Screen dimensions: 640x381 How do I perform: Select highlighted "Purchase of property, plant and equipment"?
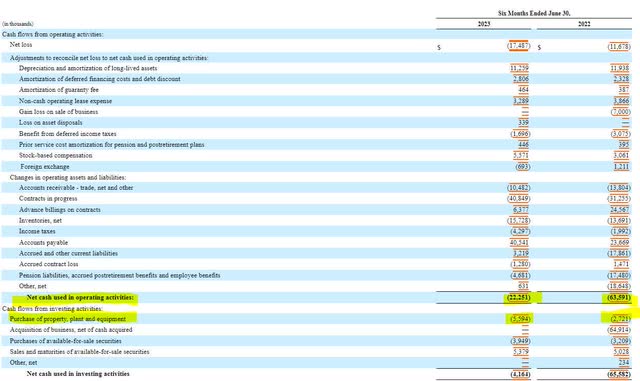tap(68, 319)
